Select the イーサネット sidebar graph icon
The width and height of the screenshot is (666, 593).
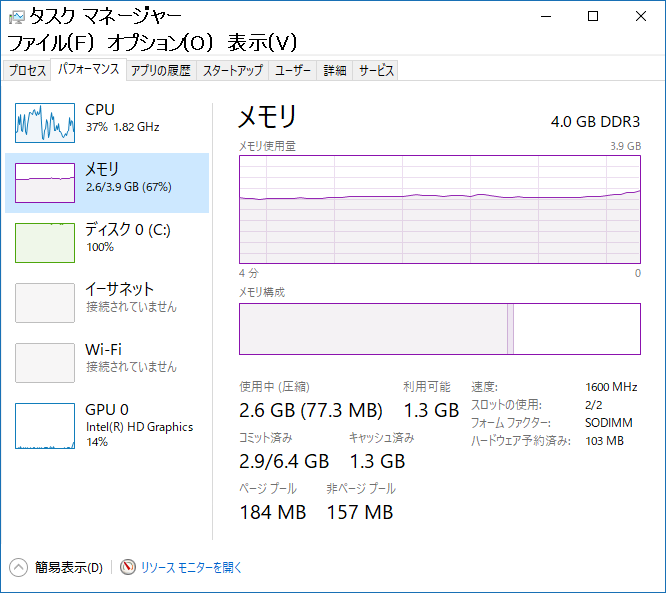click(x=45, y=302)
